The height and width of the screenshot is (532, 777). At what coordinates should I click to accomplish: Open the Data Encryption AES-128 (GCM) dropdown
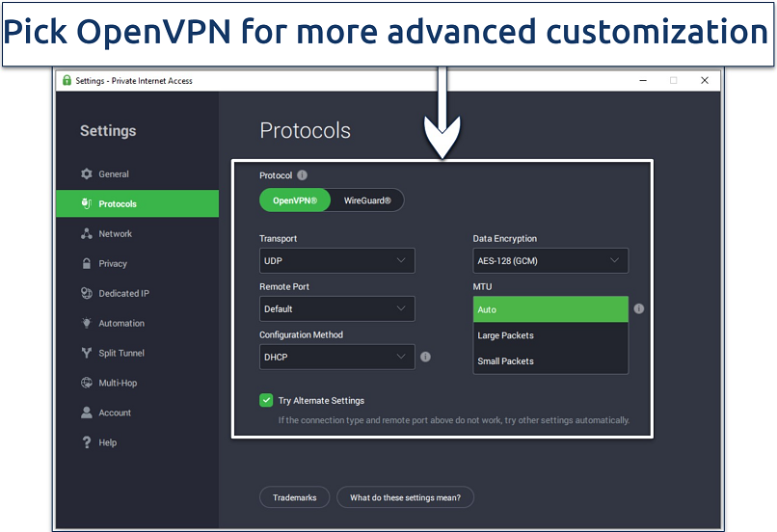click(550, 260)
